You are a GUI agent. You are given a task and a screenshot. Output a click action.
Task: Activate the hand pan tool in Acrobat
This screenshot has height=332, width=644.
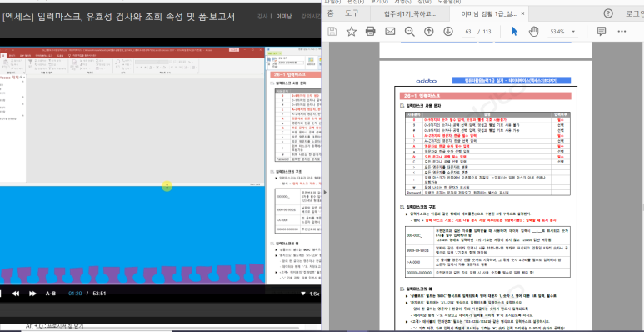point(533,31)
